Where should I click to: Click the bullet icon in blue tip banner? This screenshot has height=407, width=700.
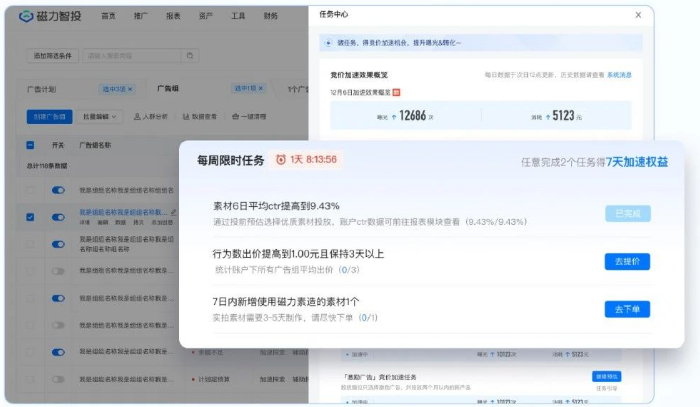pyautogui.click(x=328, y=43)
